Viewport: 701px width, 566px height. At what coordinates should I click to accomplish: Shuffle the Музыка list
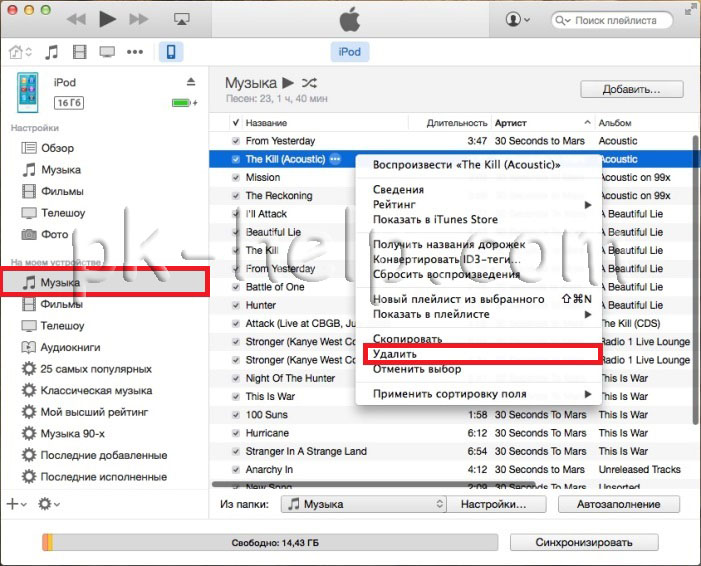[x=309, y=83]
